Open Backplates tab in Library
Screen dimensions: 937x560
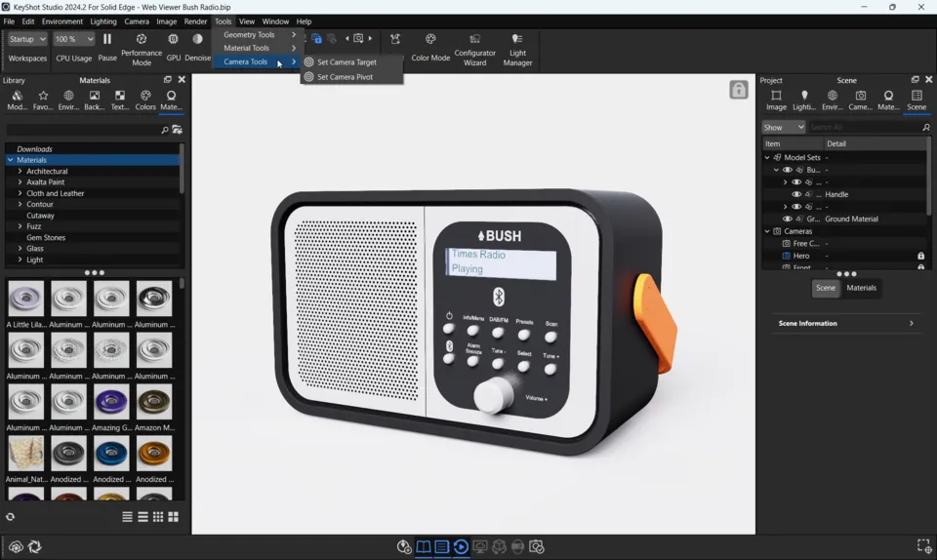pos(94,100)
